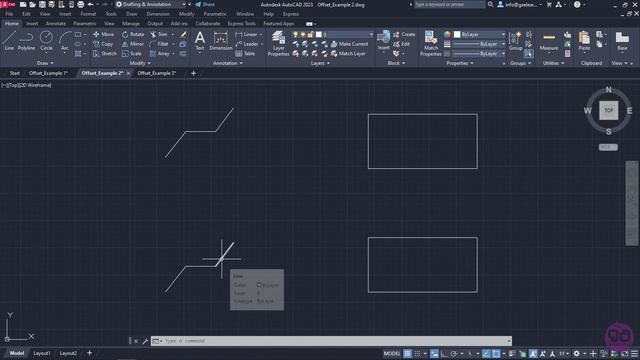
Task: Open the Dimension menu
Action: tap(158, 14)
